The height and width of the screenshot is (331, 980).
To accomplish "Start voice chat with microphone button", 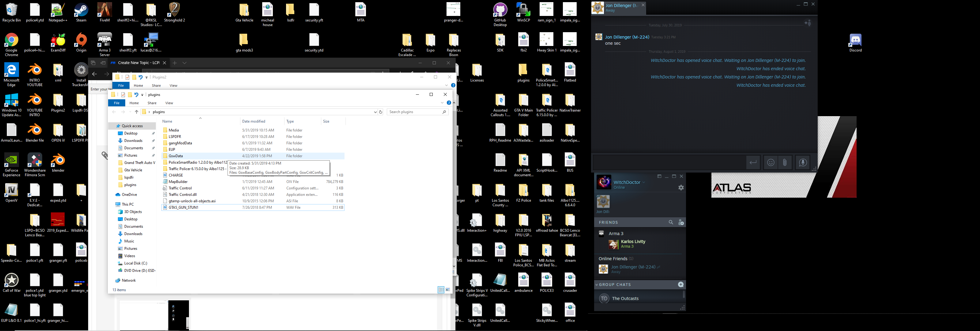I will (803, 163).
